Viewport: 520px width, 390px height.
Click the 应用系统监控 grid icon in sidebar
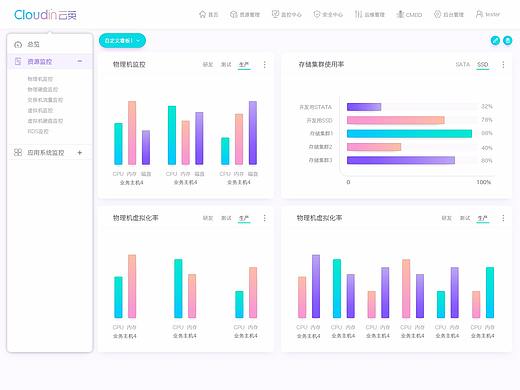pos(18,152)
